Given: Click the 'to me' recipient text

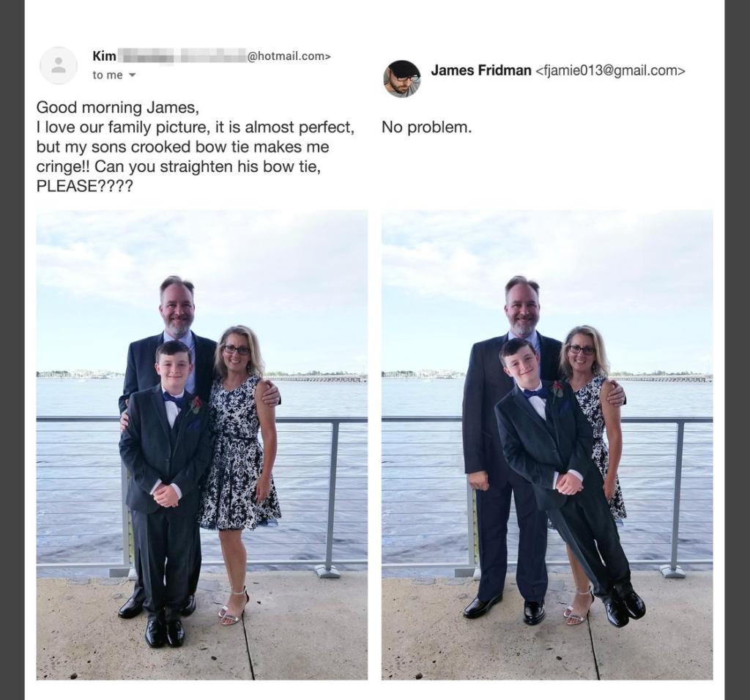Looking at the screenshot, I should pyautogui.click(x=108, y=75).
